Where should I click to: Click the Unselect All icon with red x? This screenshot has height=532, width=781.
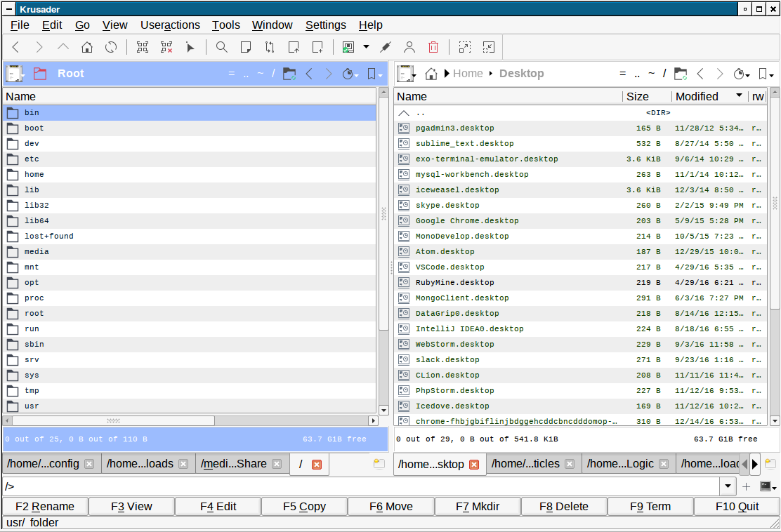[x=166, y=47]
